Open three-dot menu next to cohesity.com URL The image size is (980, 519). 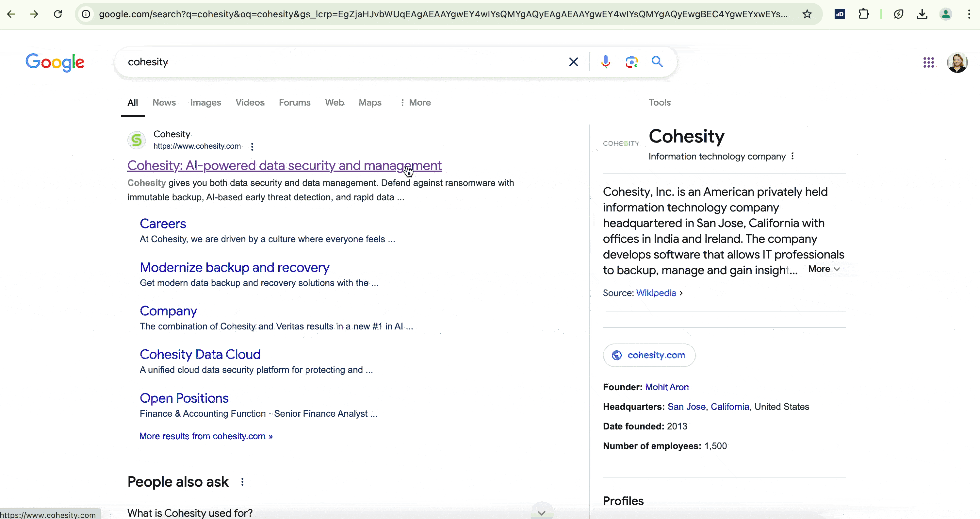tap(252, 146)
